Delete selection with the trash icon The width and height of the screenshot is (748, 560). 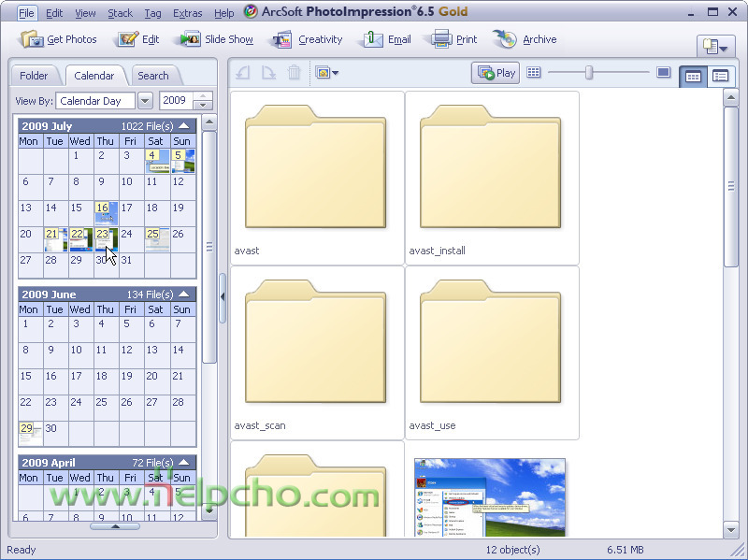pos(294,73)
